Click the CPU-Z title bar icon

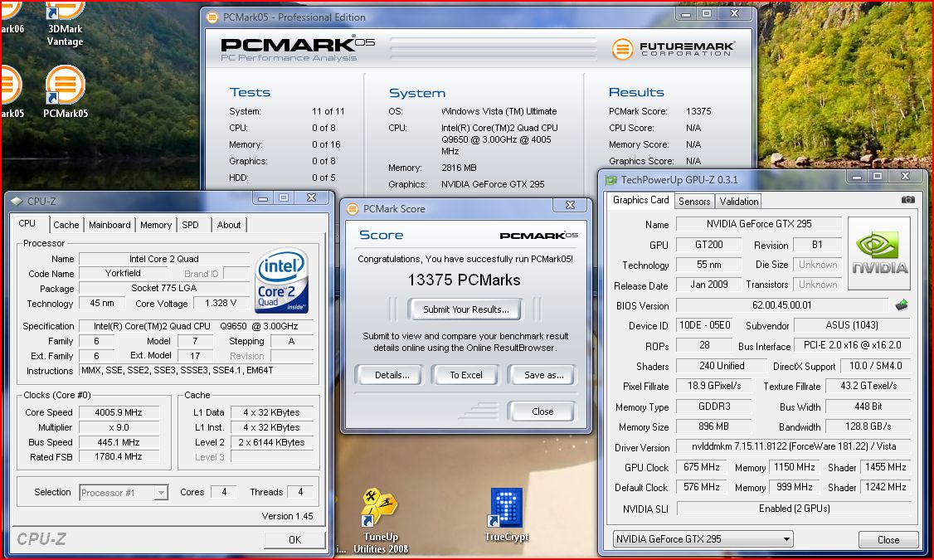pos(17,202)
